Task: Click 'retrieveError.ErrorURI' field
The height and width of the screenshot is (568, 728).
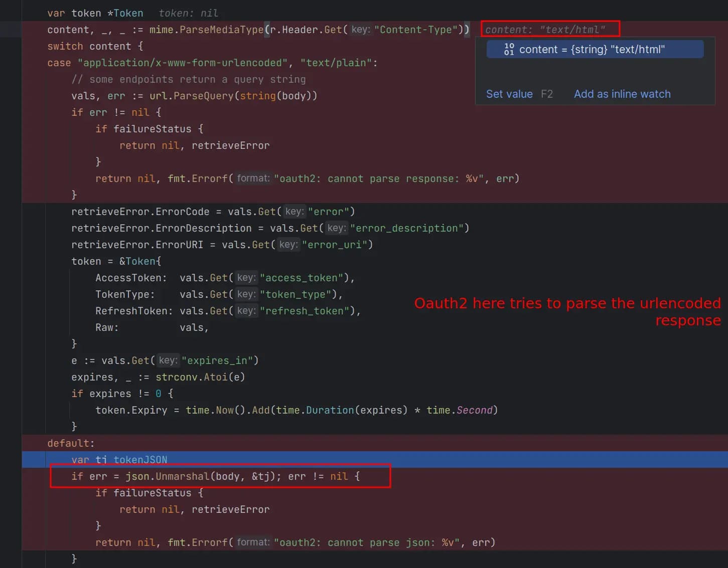Action: click(137, 245)
